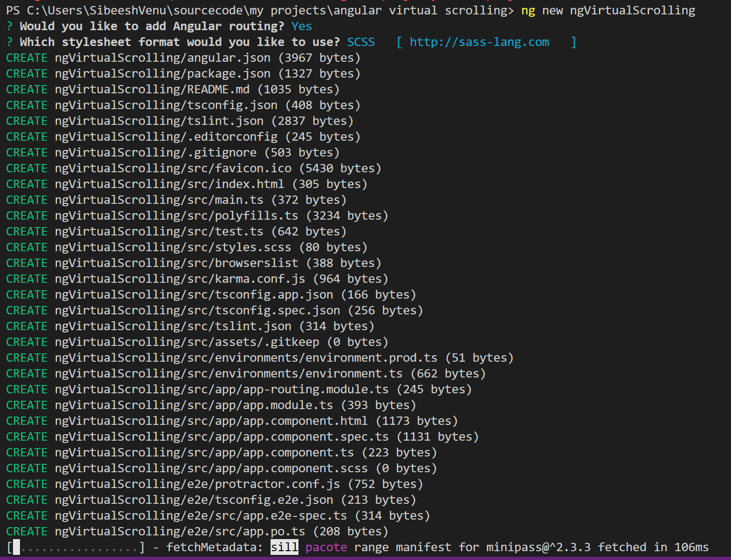Click the src/main.ts line
Image resolution: width=731 pixels, height=560 pixels.
tap(176, 200)
